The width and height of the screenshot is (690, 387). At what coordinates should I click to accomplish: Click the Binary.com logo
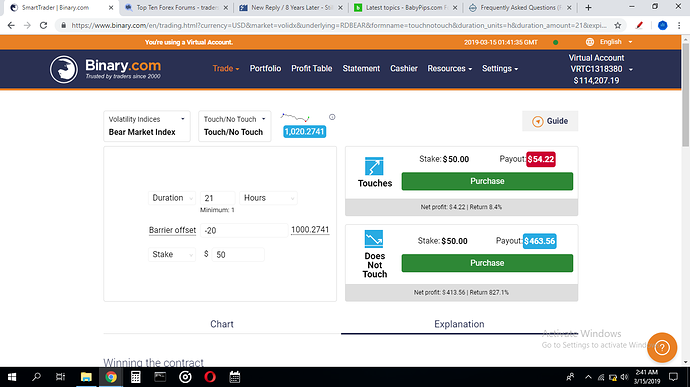(105, 69)
